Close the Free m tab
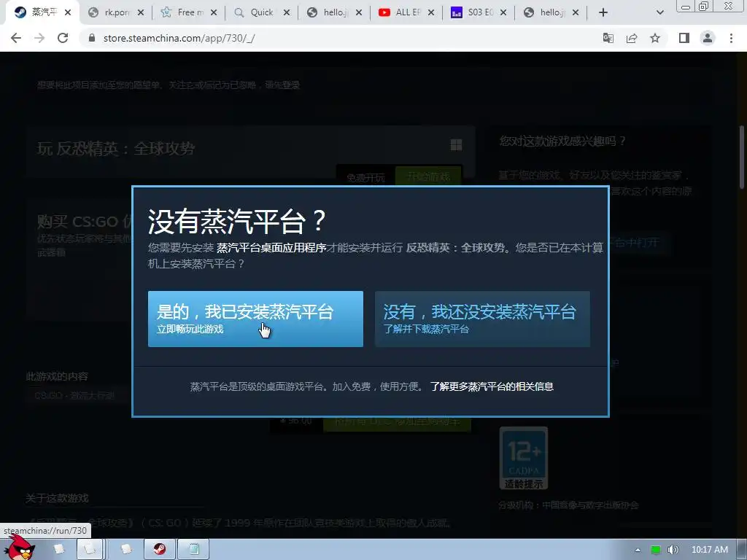This screenshot has width=747, height=560. point(214,12)
